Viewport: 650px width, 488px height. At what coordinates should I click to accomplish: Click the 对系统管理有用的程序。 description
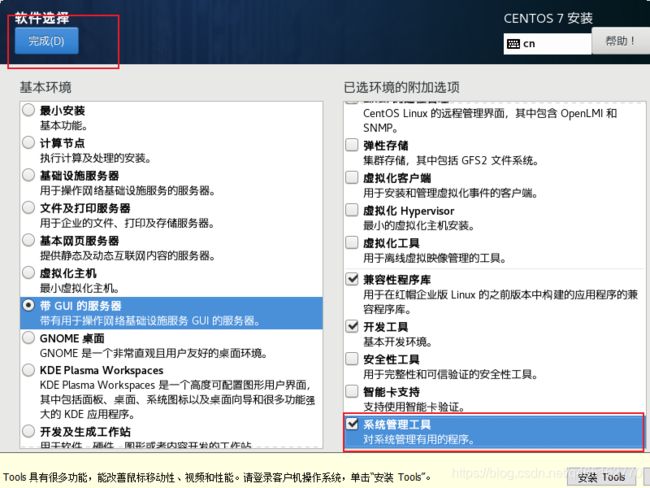pos(419,439)
